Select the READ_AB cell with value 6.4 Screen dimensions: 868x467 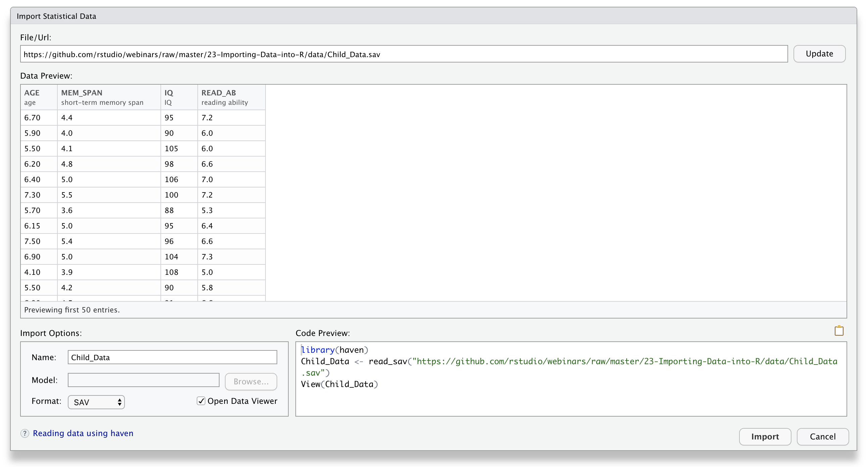(x=232, y=226)
